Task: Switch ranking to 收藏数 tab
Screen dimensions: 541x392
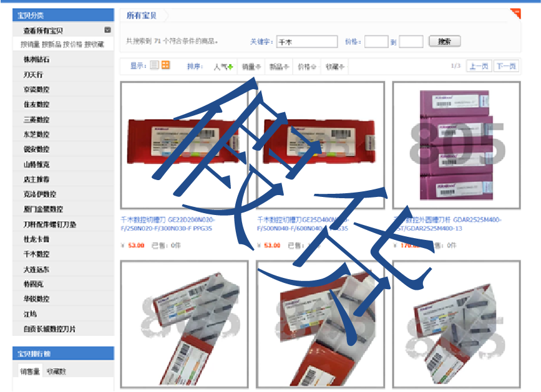Action: (56, 371)
